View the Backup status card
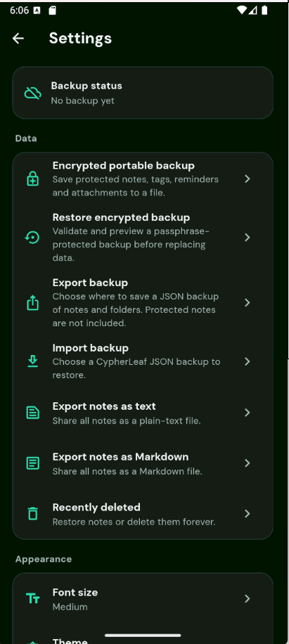Viewport: 289px width, 644px height. pyautogui.click(x=143, y=93)
